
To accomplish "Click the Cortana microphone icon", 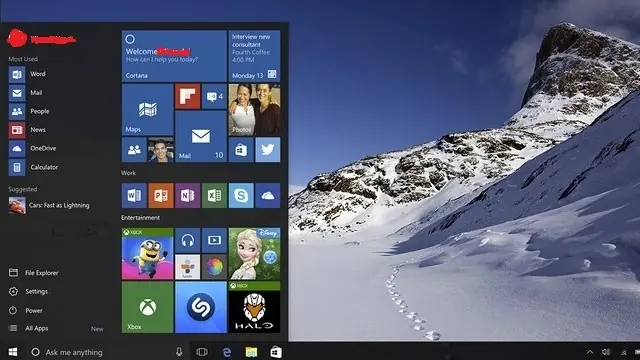I will click(x=179, y=352).
